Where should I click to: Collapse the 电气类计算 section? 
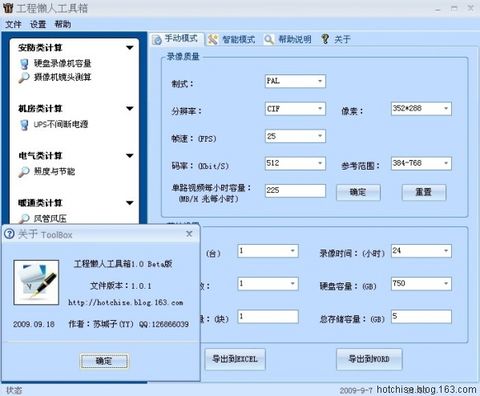pos(130,156)
